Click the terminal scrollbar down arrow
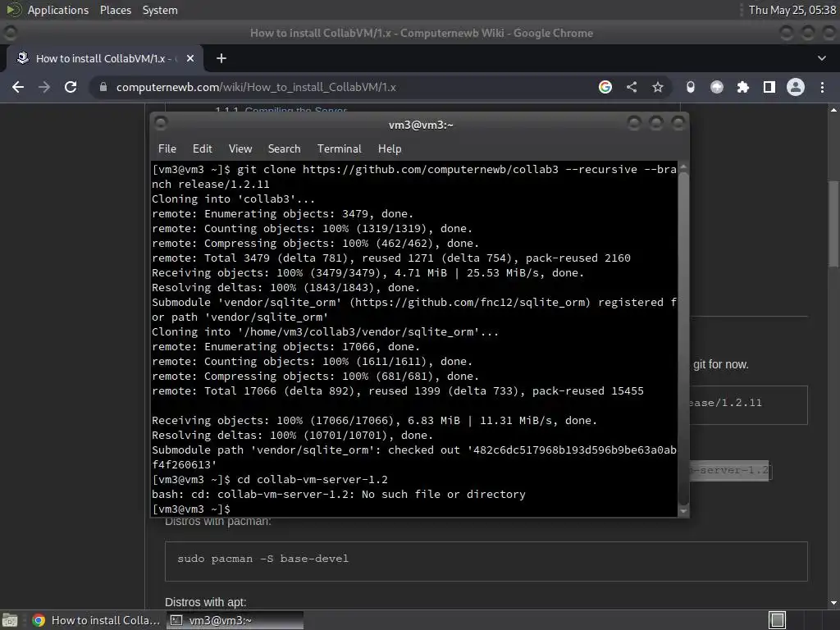This screenshot has height=630, width=840. 683,511
